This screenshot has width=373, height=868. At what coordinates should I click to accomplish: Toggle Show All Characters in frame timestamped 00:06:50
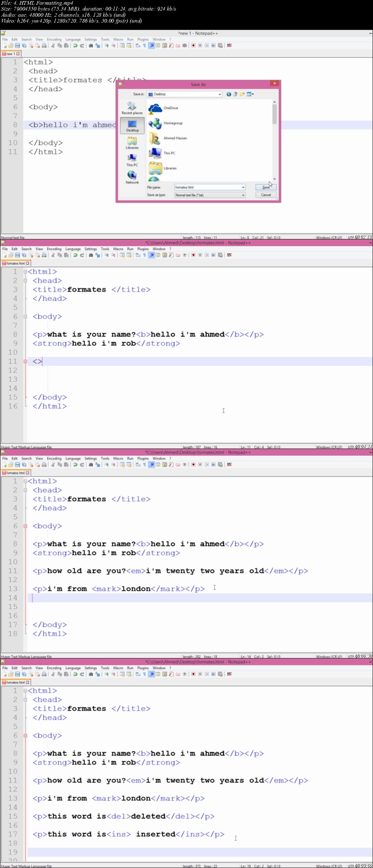coord(144,465)
